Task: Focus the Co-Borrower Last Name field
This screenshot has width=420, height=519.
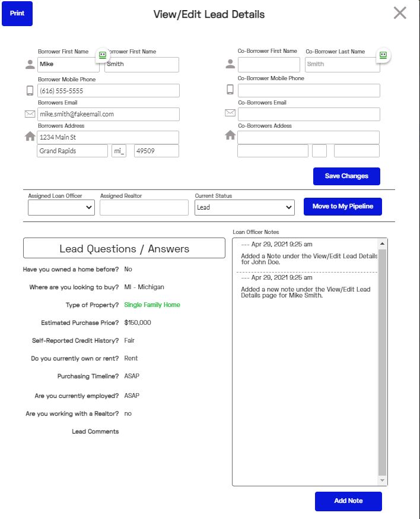Action: pos(342,65)
